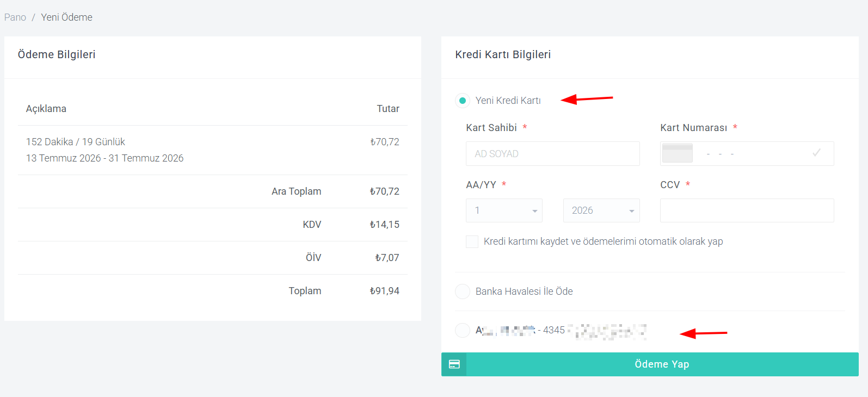Open the expiry month dropdown

[504, 210]
